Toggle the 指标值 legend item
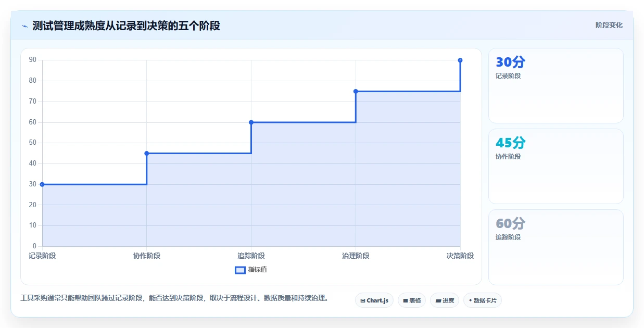The image size is (644, 328). 251,270
